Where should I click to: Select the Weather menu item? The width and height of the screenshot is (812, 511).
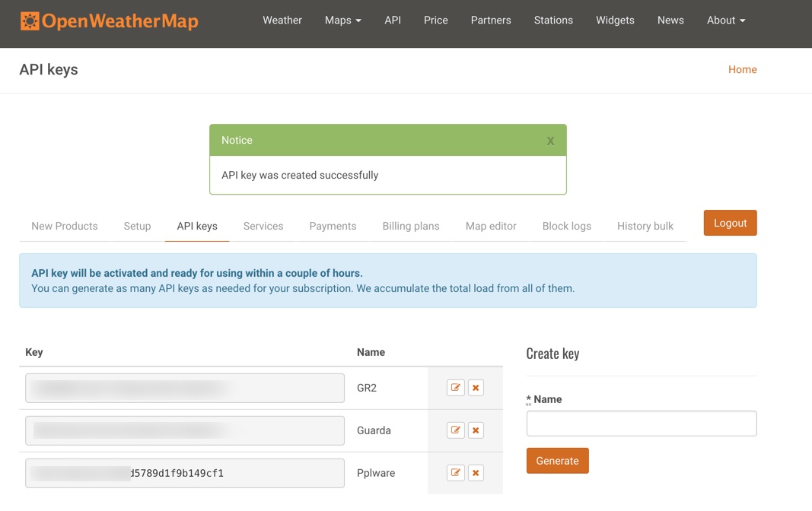tap(282, 21)
